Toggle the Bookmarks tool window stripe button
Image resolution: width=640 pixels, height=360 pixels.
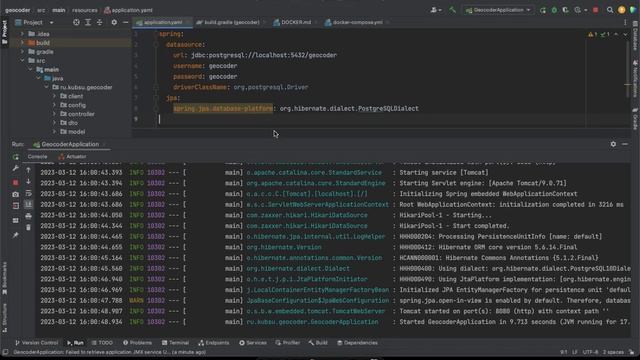point(4,278)
